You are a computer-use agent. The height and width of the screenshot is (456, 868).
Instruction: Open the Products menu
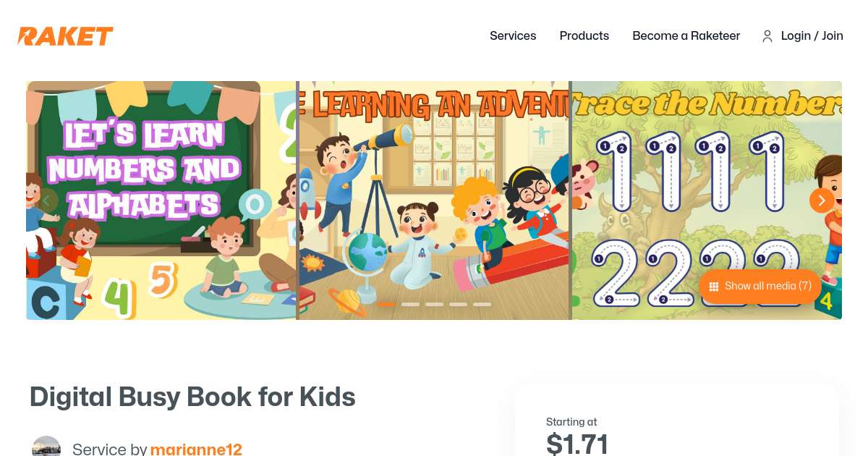tap(584, 36)
